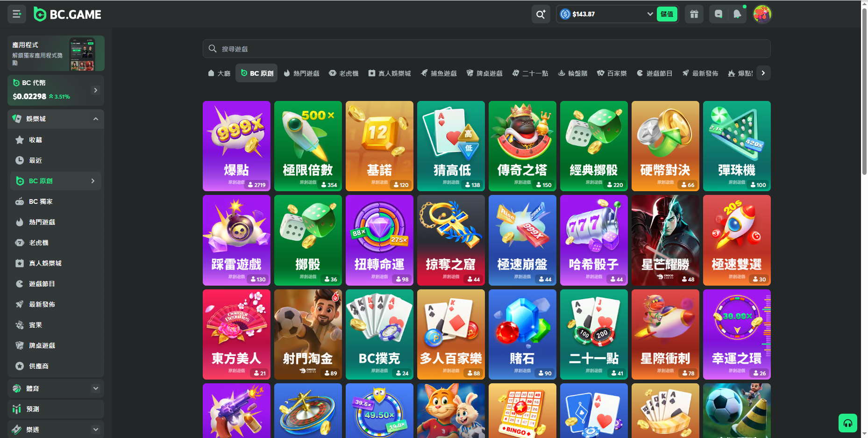Open BC 獨家 in sidebar
This screenshot has height=438, width=868.
click(56, 201)
